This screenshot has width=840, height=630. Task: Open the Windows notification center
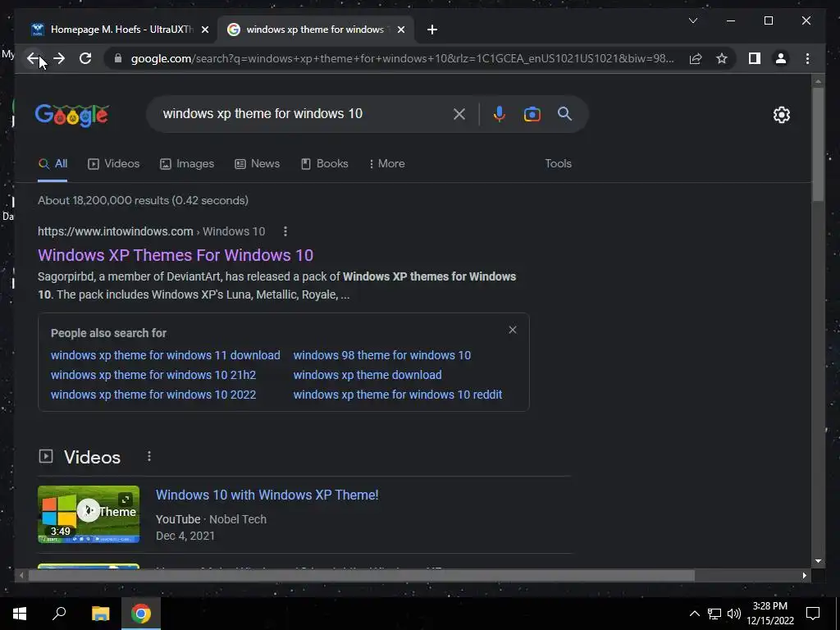coord(813,614)
